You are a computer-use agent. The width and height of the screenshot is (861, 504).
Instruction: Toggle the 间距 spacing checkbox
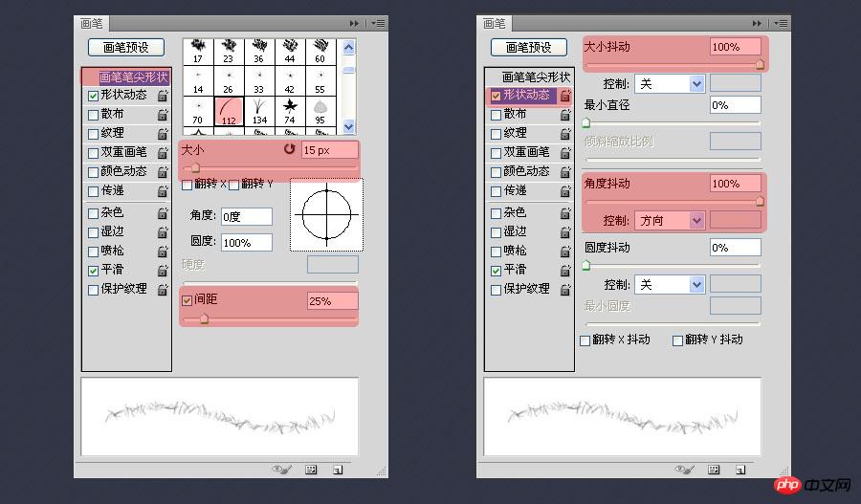click(187, 300)
